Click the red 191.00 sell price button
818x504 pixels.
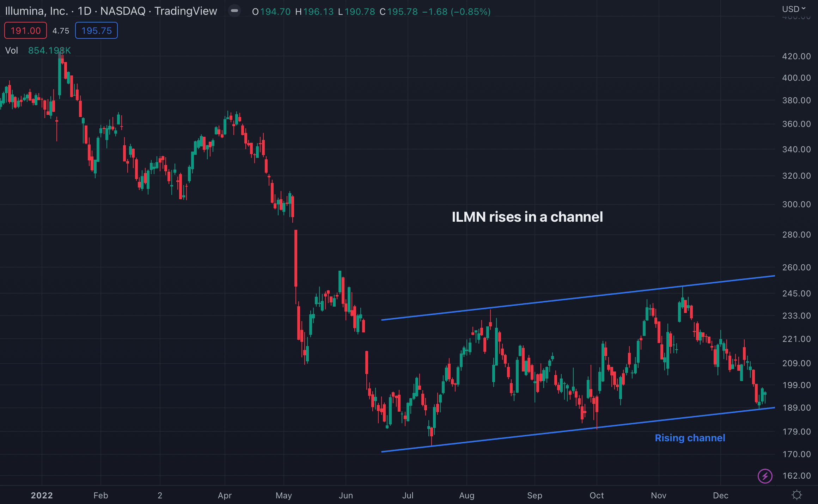click(x=25, y=31)
